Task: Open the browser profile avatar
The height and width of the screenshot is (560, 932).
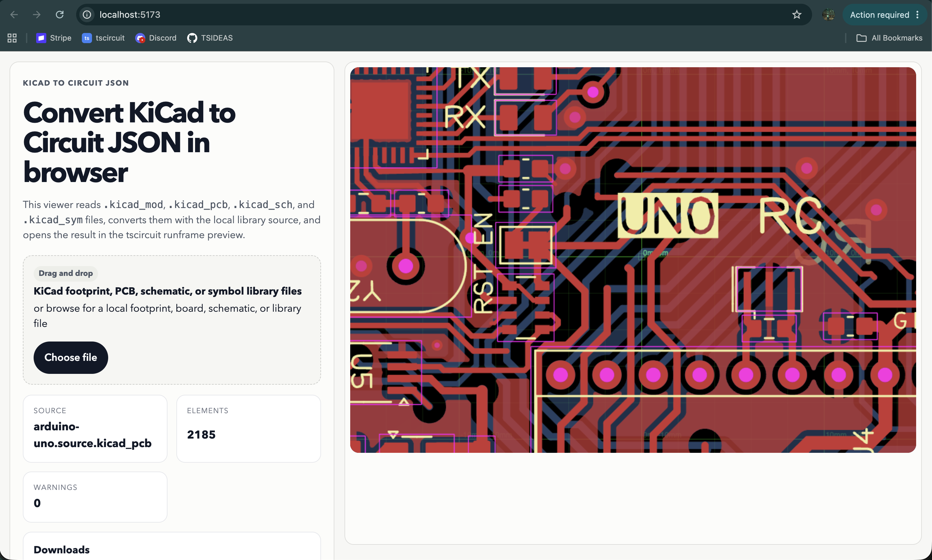Action: pyautogui.click(x=828, y=15)
